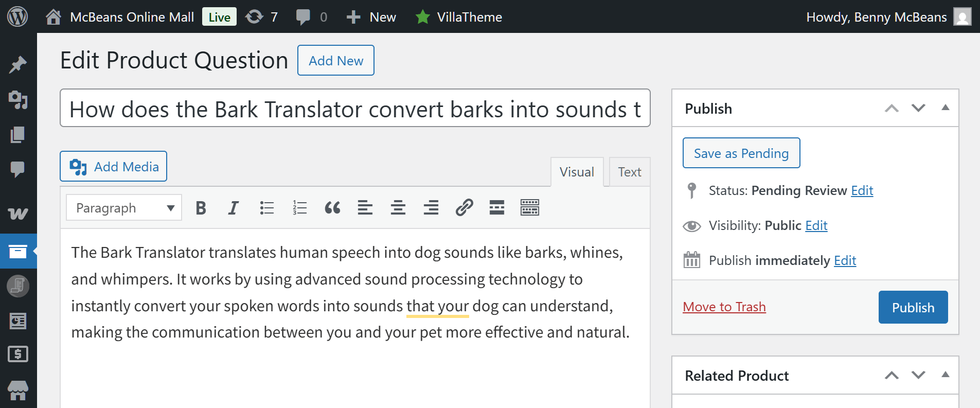Edit the visibility setting
This screenshot has height=408, width=980.
pyautogui.click(x=816, y=225)
